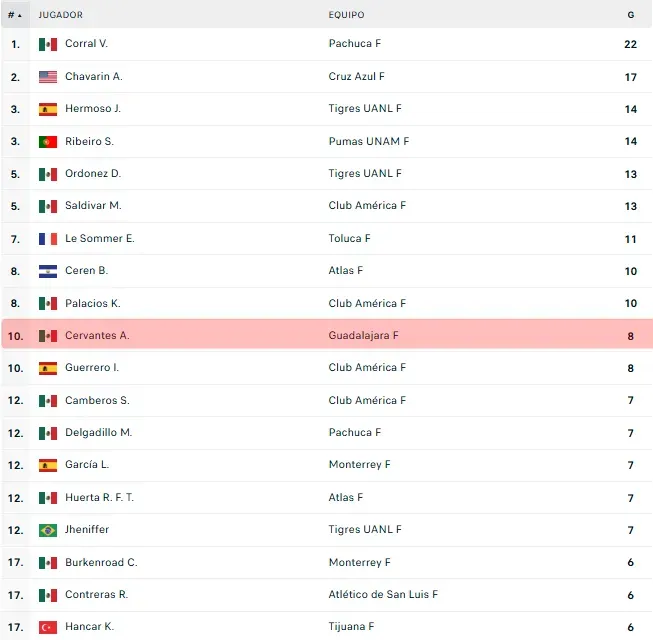This screenshot has height=640, width=653.
Task: Click the Spain flag beside Hermoso J.
Action: pyautogui.click(x=48, y=109)
